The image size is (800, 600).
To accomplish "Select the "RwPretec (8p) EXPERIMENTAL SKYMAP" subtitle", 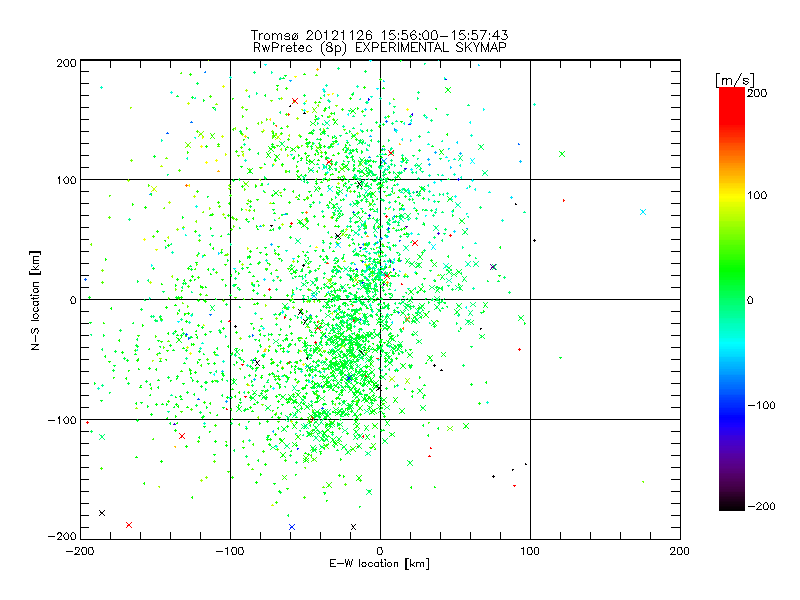I will tap(380, 48).
